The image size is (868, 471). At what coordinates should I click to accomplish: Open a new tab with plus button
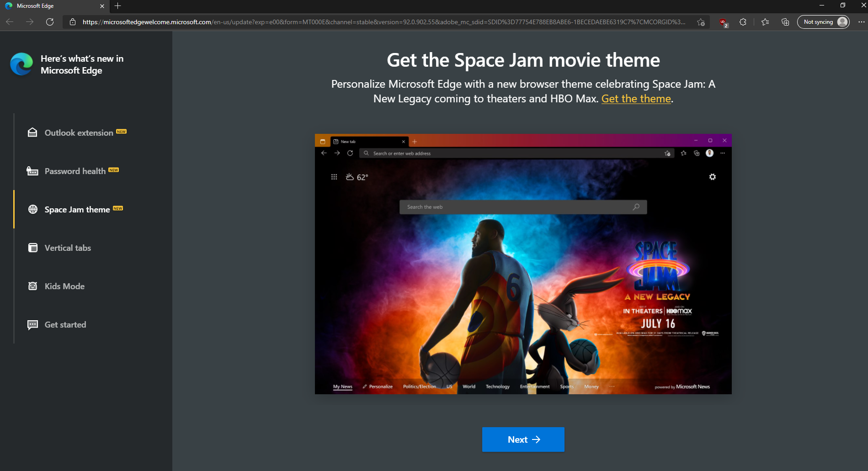118,6
